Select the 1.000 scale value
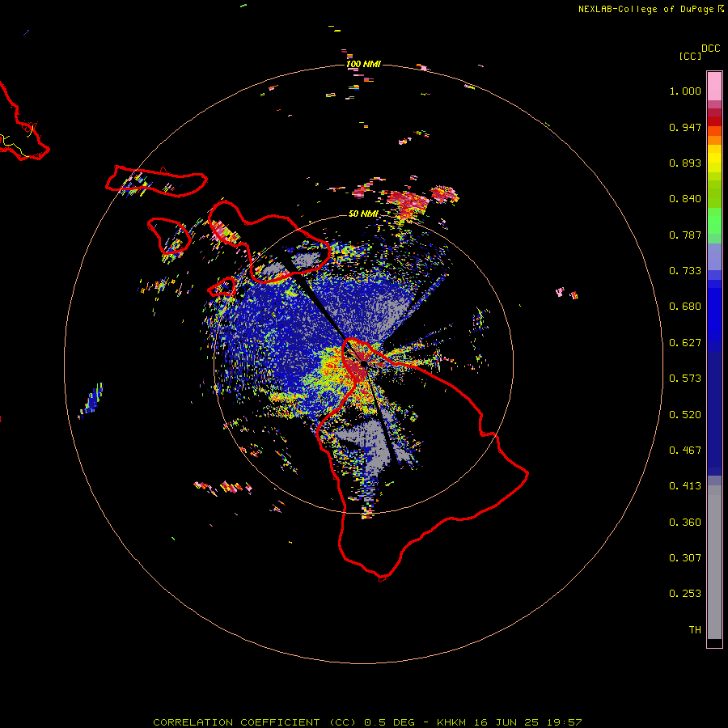This screenshot has height=728, width=728. tap(685, 91)
